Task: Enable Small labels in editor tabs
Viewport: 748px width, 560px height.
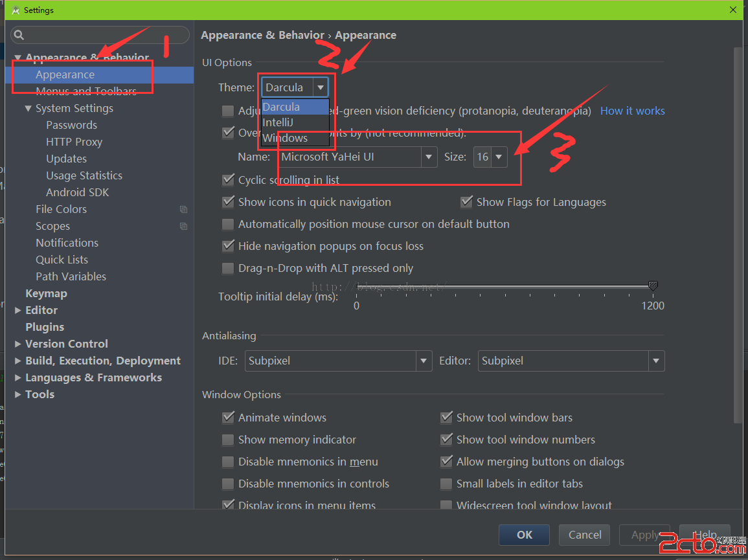Action: [446, 484]
